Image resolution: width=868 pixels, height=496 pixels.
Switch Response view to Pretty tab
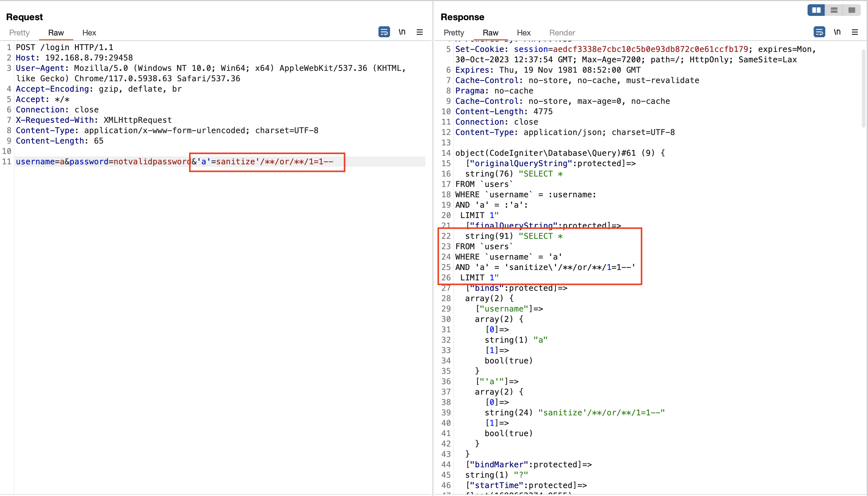(454, 33)
